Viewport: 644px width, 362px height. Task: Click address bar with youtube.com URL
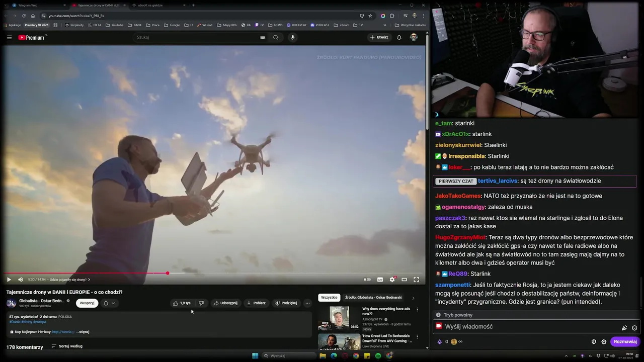click(201, 16)
